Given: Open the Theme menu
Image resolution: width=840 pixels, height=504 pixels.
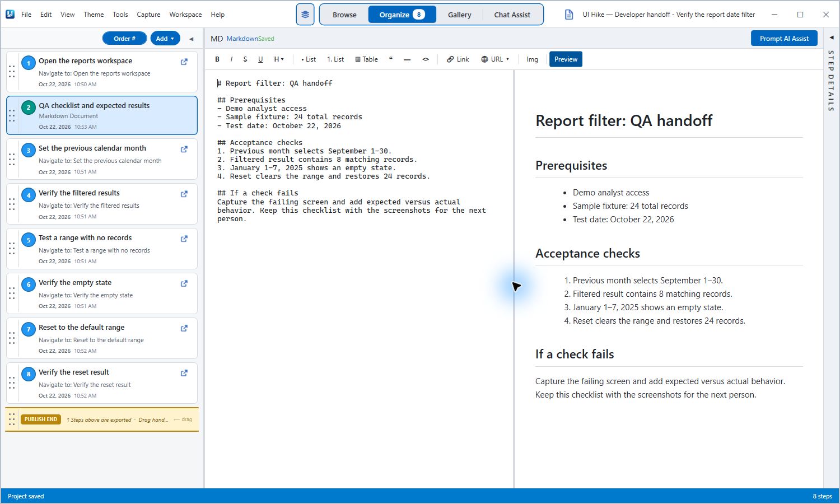Looking at the screenshot, I should click(x=94, y=15).
